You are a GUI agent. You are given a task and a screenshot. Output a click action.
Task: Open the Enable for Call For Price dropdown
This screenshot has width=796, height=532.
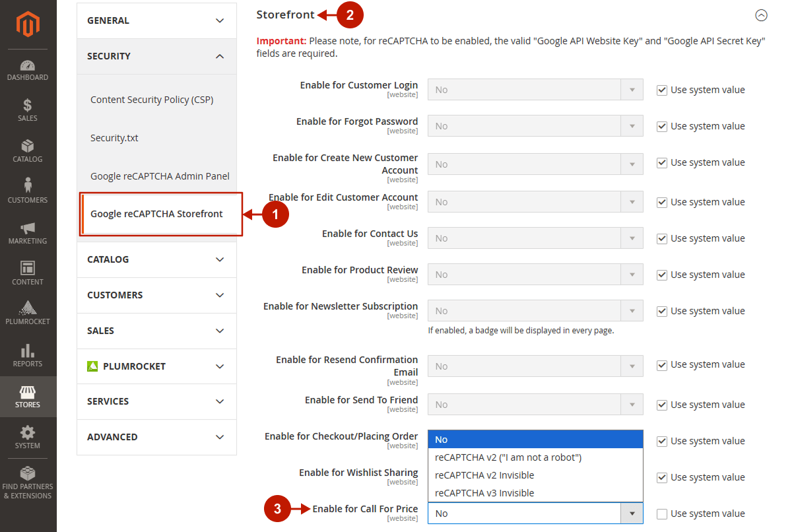pyautogui.click(x=535, y=514)
